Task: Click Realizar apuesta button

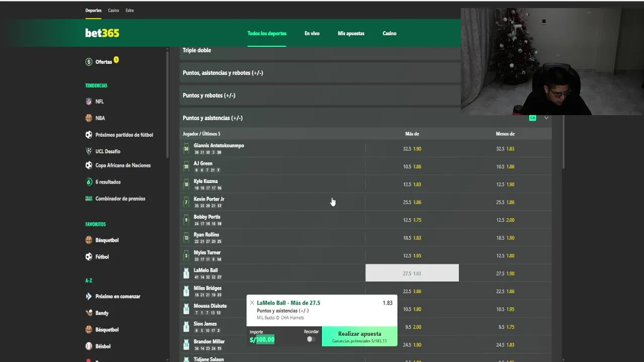Action: click(x=360, y=336)
